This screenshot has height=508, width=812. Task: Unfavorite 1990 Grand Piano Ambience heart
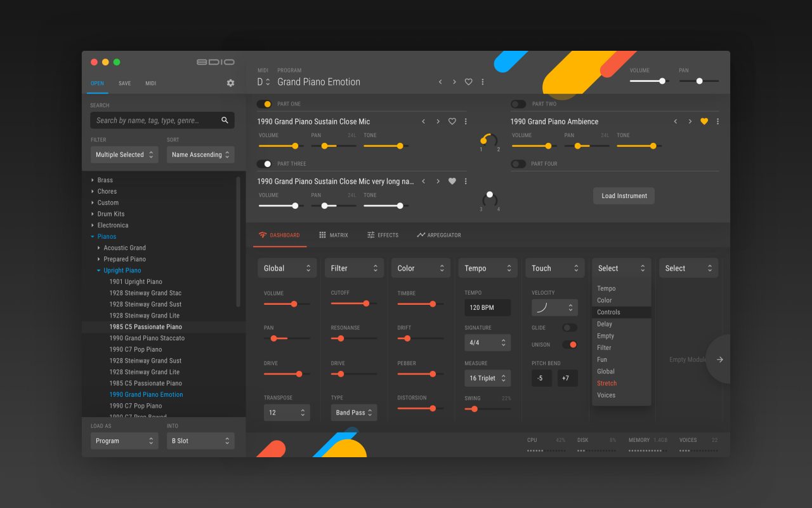tap(704, 121)
